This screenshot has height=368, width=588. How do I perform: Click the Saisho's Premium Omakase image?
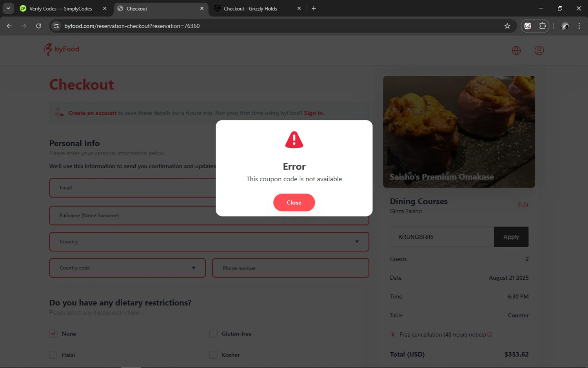click(x=459, y=132)
